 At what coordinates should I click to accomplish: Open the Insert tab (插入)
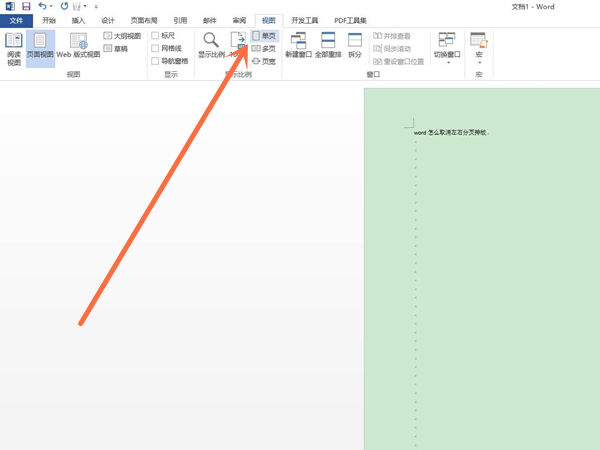tap(78, 20)
